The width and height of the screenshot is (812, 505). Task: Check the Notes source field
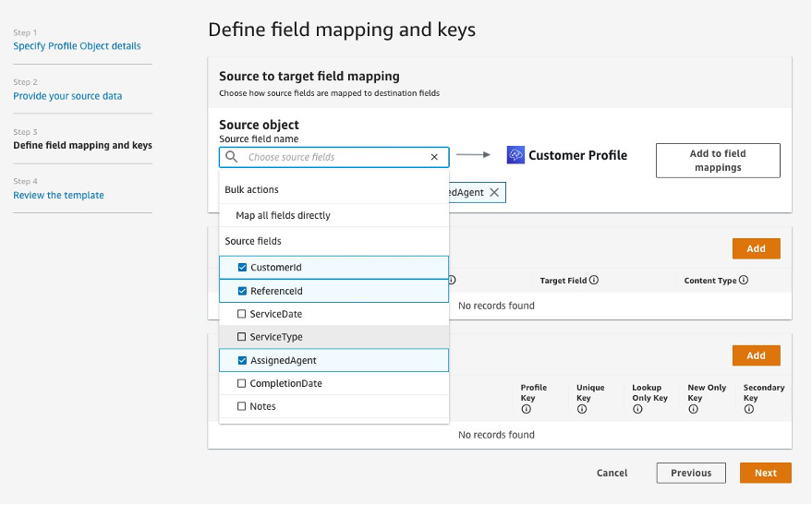(242, 406)
